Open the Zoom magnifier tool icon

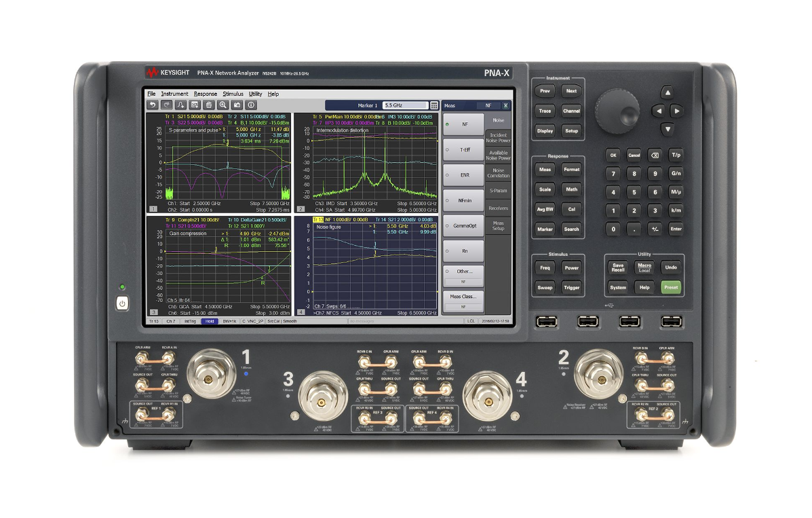click(x=223, y=105)
